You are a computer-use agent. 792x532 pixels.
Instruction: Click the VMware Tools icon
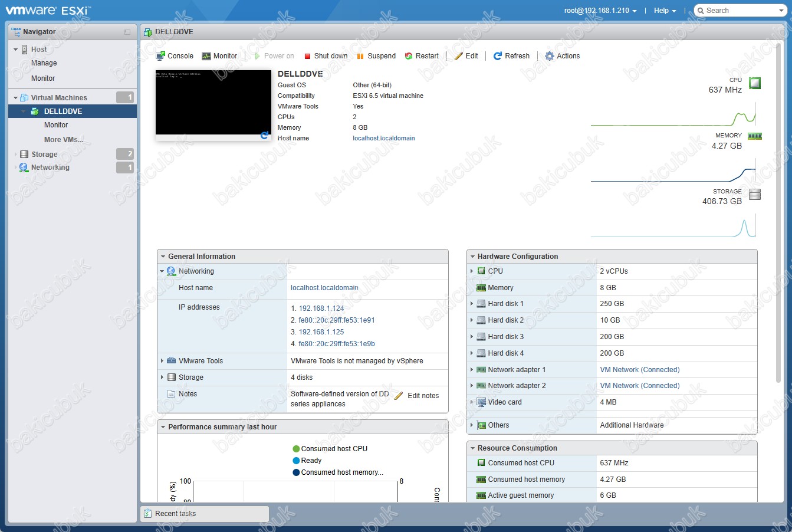point(172,360)
